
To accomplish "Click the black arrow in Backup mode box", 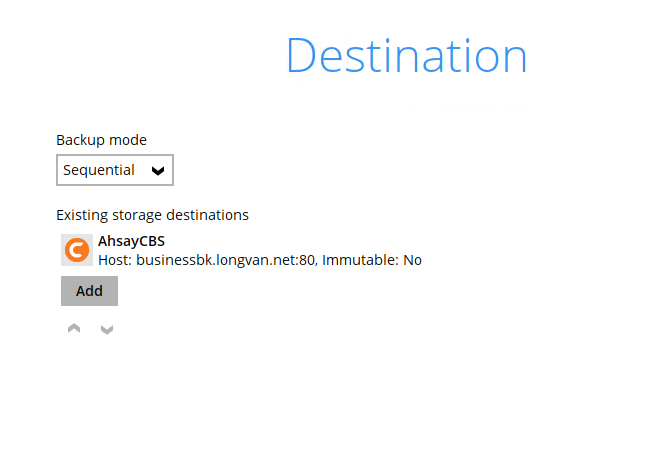I will coord(158,170).
